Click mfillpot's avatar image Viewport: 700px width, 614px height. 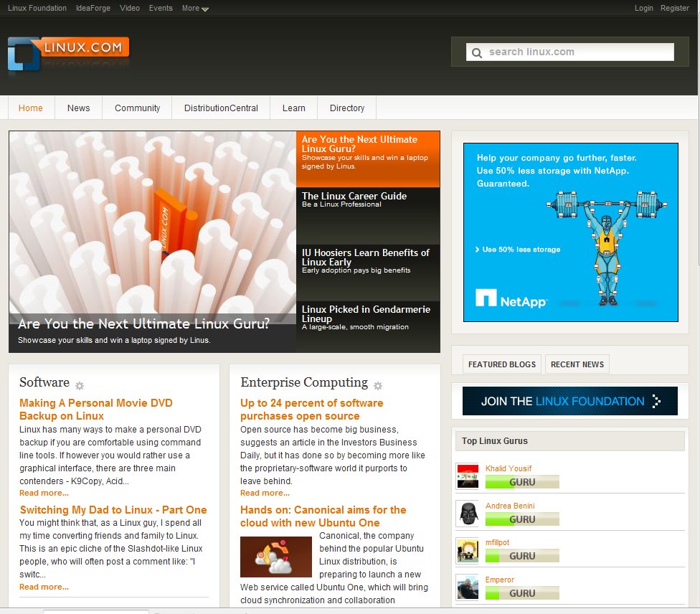point(468,551)
